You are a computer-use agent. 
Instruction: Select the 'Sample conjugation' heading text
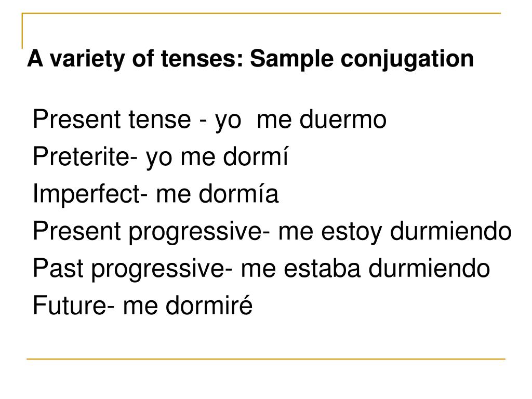[x=362, y=60]
